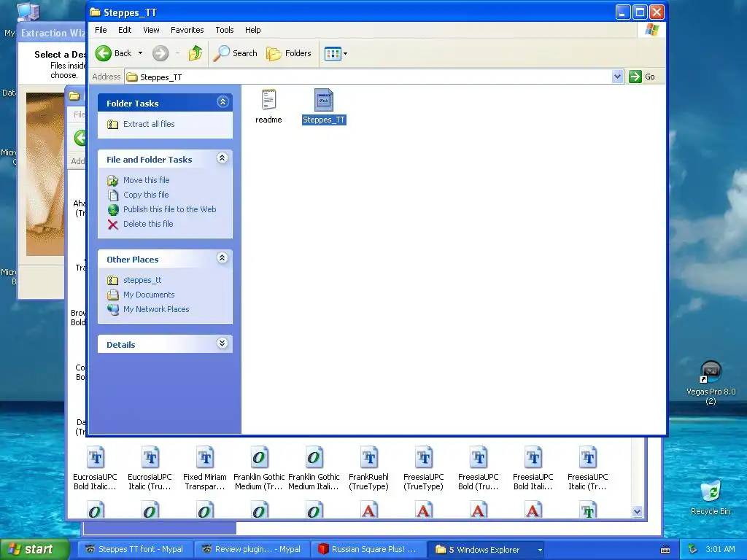Click Delete this file

[x=148, y=224]
